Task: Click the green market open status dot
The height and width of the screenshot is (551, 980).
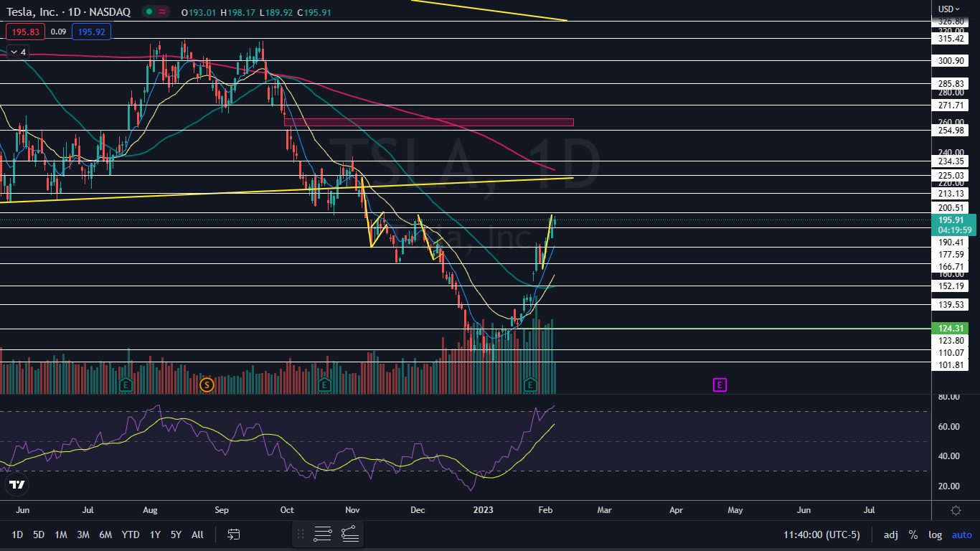Action: pyautogui.click(x=149, y=11)
